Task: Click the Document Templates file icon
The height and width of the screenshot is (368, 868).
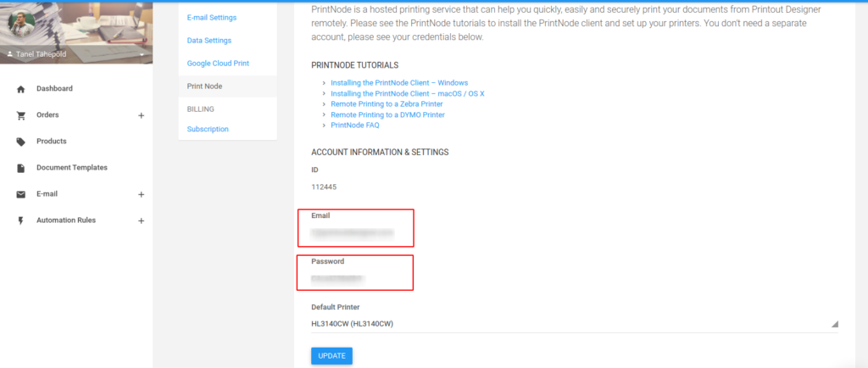Action: 21,168
